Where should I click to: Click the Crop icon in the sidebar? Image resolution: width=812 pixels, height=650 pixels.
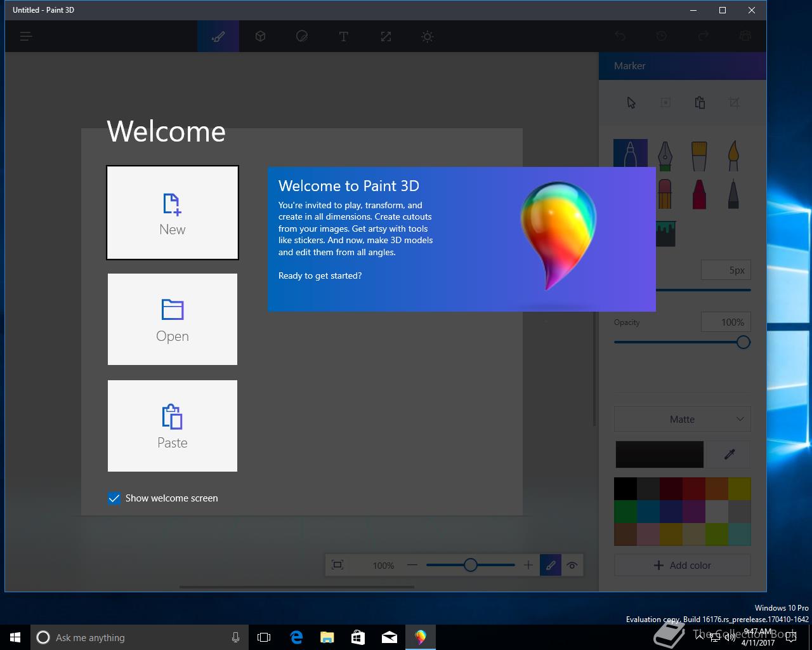click(734, 103)
